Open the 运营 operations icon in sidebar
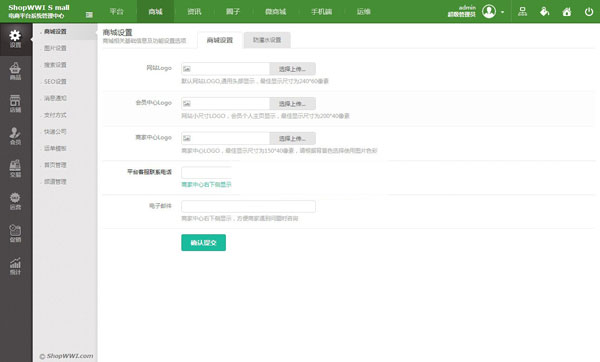 [15, 201]
